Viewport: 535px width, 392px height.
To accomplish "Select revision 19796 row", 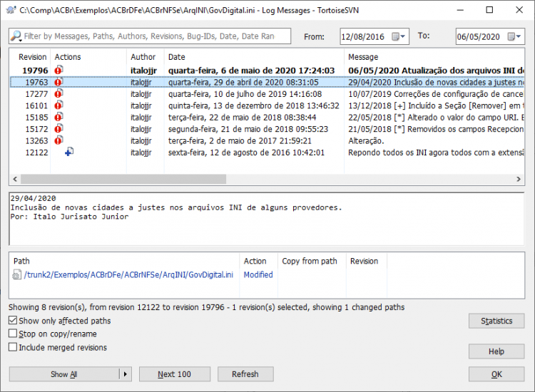I will coord(267,71).
